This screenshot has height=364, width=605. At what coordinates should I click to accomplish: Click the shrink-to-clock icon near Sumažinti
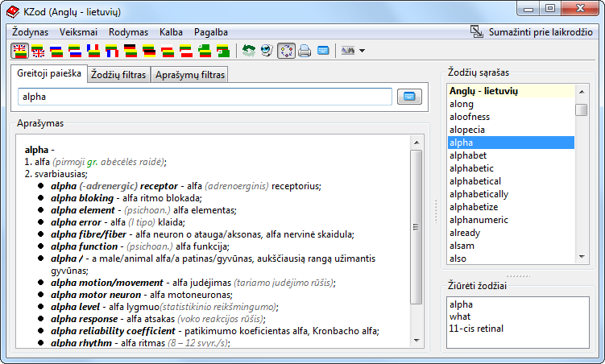(x=477, y=31)
